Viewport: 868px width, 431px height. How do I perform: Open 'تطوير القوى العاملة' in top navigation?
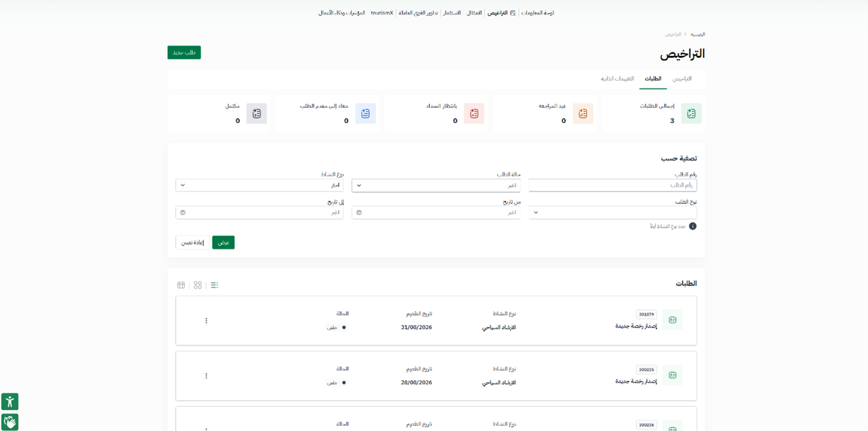(x=418, y=13)
